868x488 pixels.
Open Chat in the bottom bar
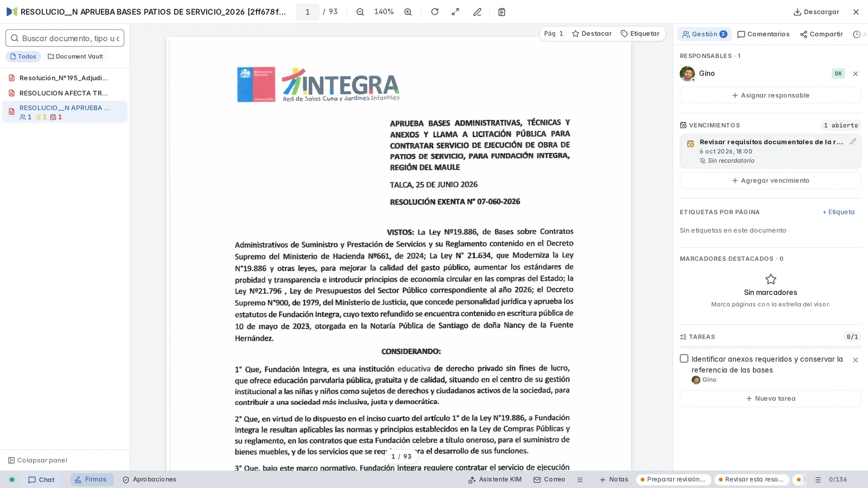pos(41,480)
